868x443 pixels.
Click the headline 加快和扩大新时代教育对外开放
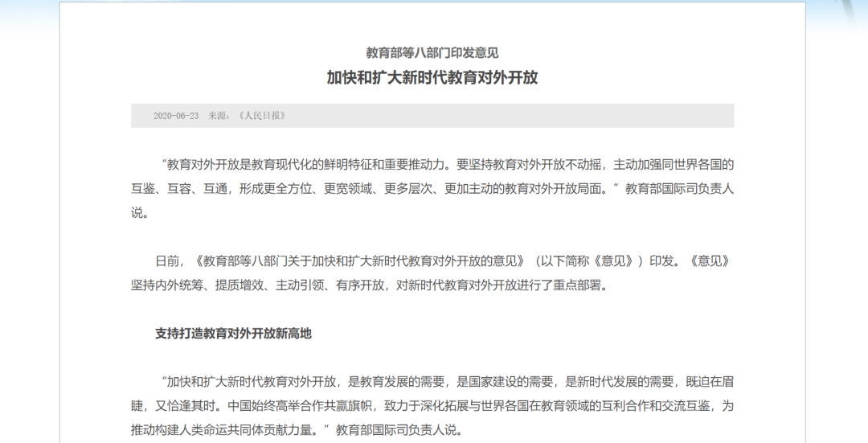click(432, 77)
